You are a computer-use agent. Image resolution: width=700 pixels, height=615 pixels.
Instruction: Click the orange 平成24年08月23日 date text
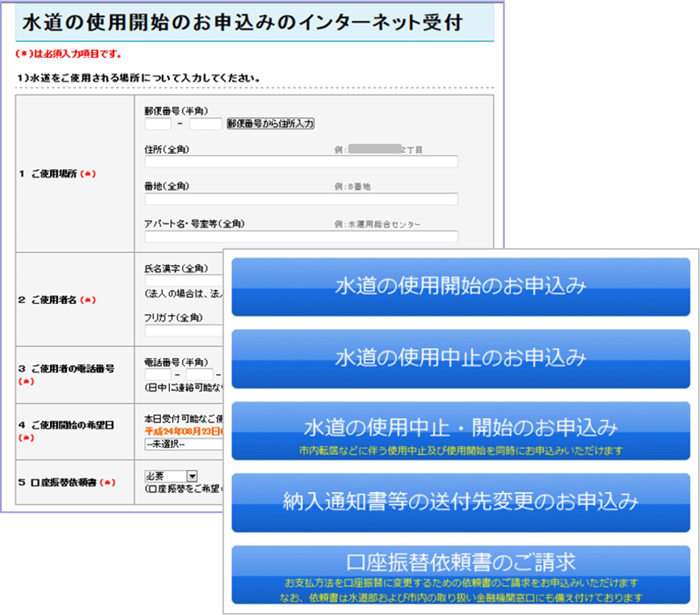pos(183,431)
